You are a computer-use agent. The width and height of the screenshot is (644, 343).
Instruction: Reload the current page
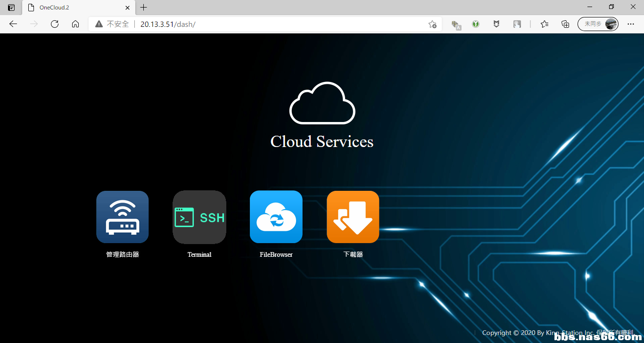point(55,24)
